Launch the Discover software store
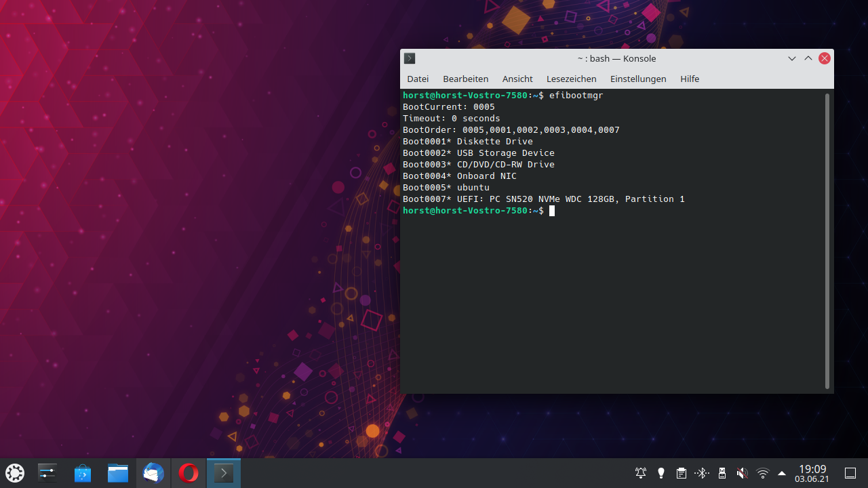The image size is (868, 488). tap(83, 473)
